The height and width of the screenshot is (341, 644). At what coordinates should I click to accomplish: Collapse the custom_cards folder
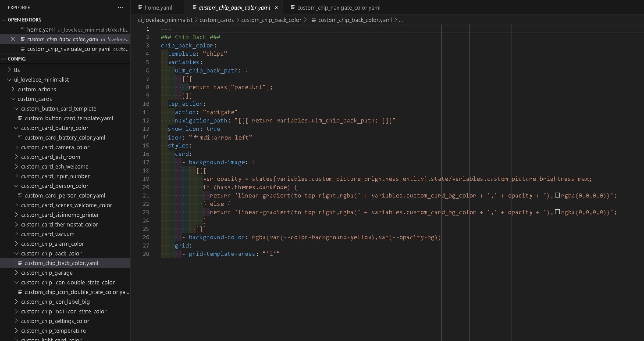pyautogui.click(x=13, y=99)
